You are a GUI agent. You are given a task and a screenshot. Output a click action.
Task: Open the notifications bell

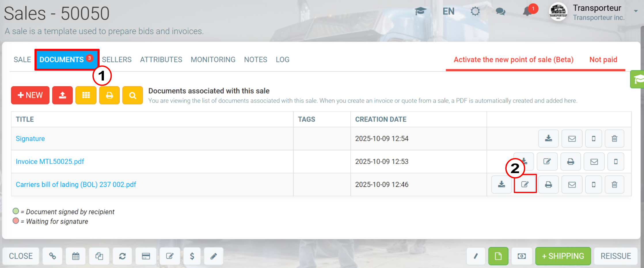click(527, 12)
